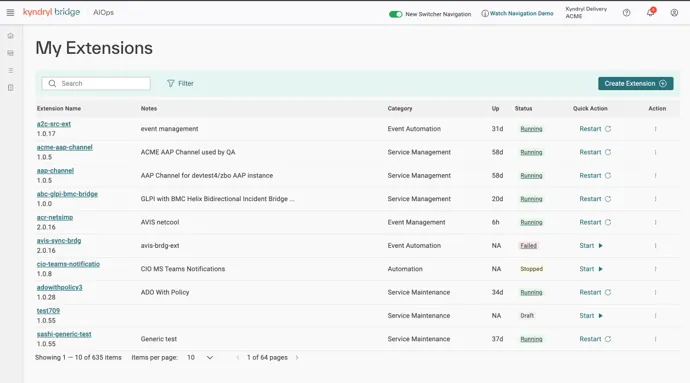The width and height of the screenshot is (690, 383).
Task: Click Failed status of avis-sync-brdg
Action: [529, 246]
